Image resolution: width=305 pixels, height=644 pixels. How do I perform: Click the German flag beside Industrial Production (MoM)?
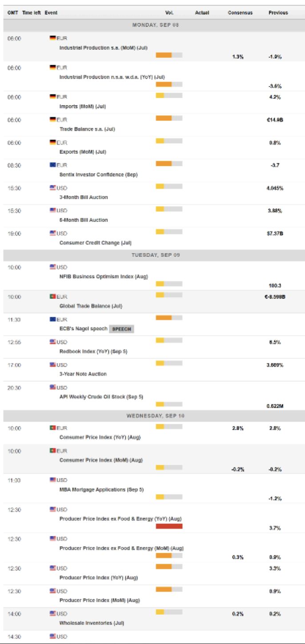(x=52, y=38)
